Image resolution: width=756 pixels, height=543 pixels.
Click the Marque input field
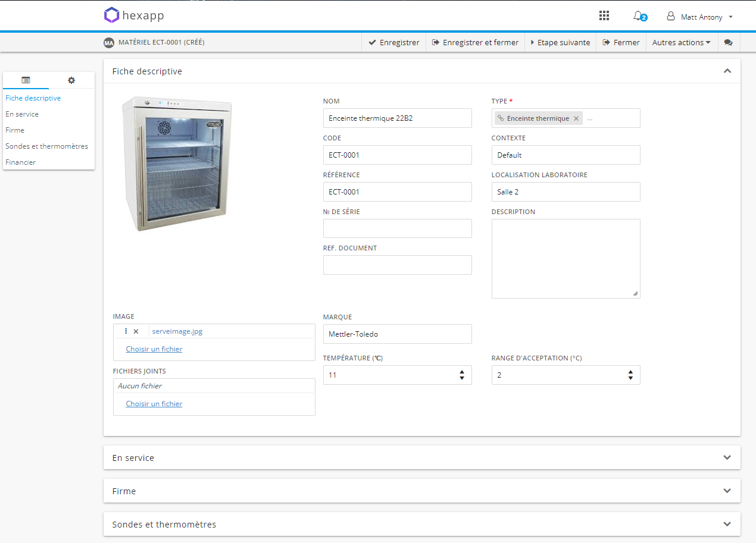click(x=398, y=334)
